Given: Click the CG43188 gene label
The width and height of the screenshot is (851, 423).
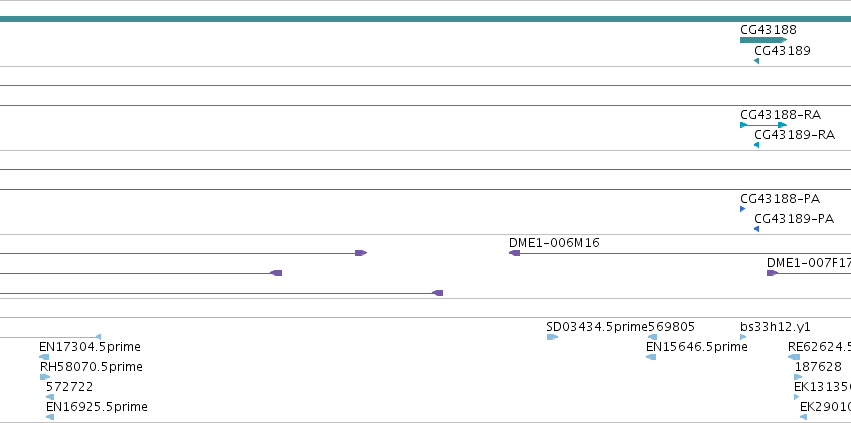Looking at the screenshot, I should (768, 30).
